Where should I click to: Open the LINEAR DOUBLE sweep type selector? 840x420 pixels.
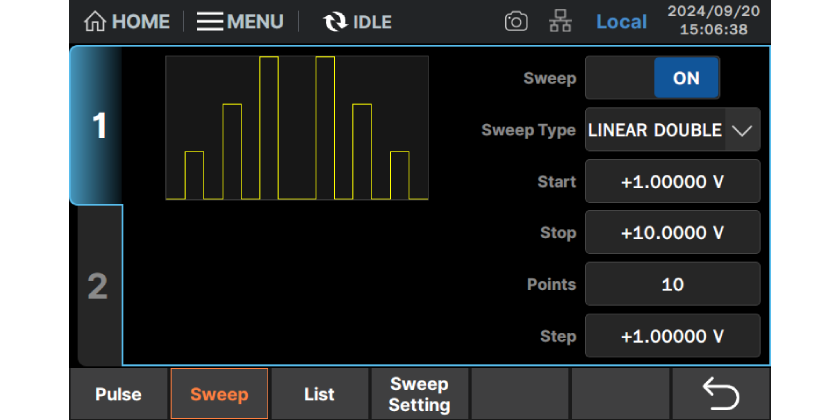tap(655, 130)
